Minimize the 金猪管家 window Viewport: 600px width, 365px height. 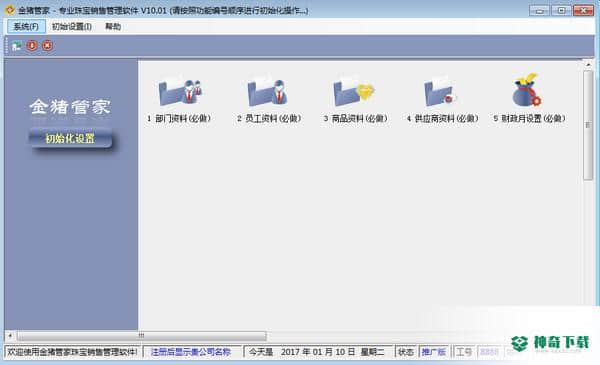point(539,10)
